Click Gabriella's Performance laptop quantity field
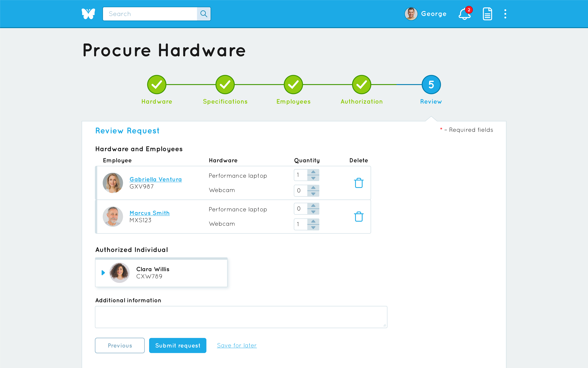Screen dimensions: 588x368 tap(301, 175)
